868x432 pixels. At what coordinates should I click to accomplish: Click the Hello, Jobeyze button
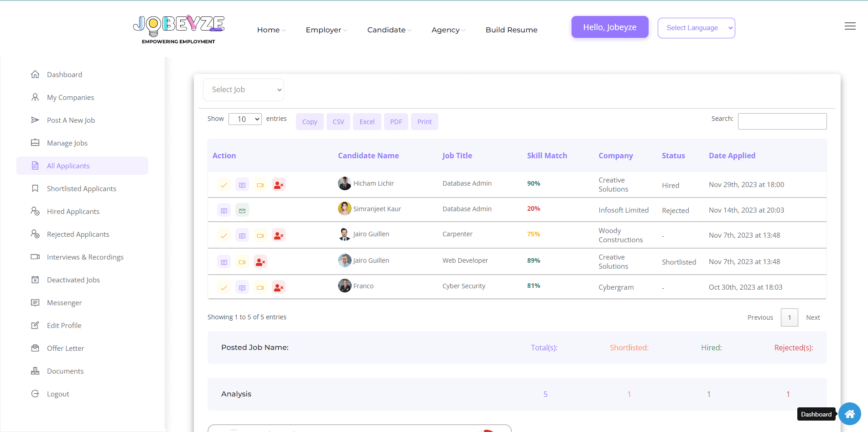click(x=609, y=27)
